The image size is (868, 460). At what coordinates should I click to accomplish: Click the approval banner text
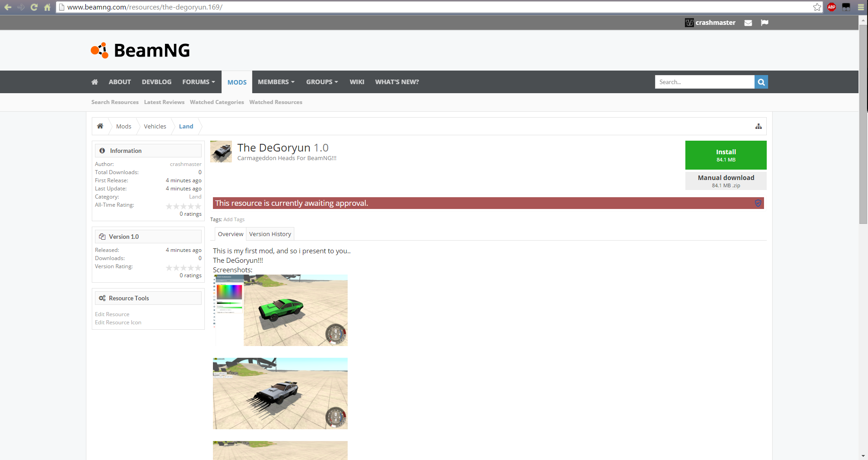point(292,203)
